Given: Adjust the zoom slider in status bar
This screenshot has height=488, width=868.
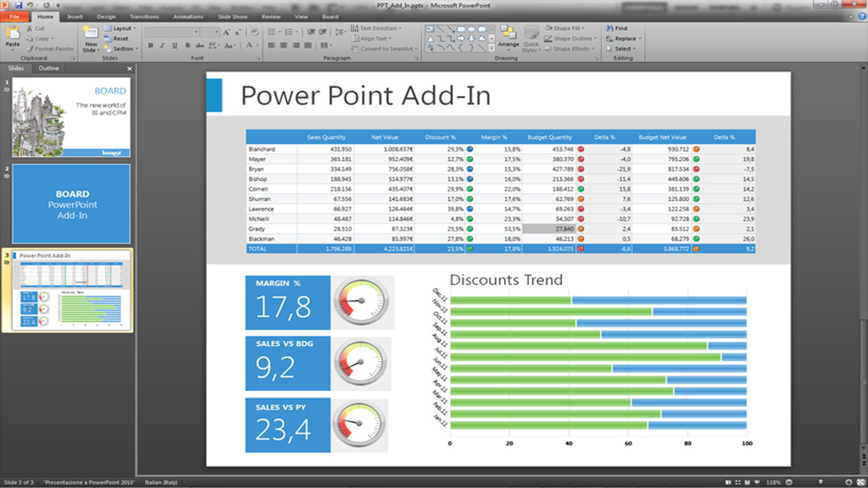Looking at the screenshot, I should [x=820, y=482].
